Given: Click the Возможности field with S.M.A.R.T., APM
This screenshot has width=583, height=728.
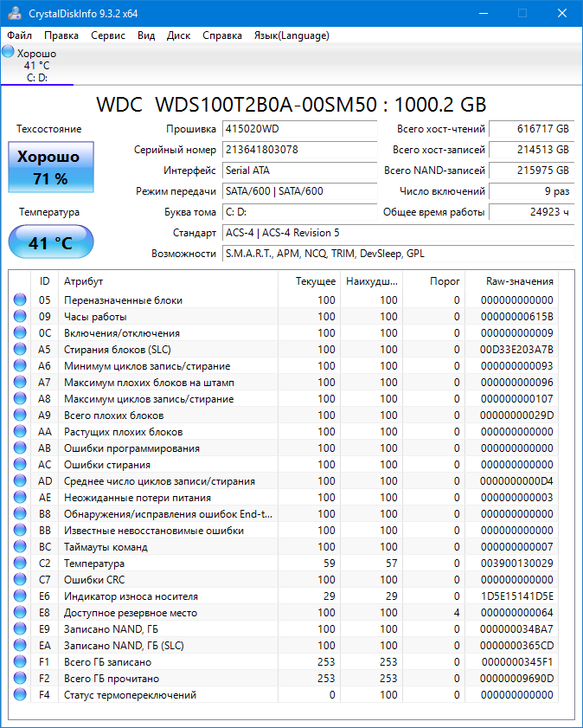Looking at the screenshot, I should pos(399,254).
